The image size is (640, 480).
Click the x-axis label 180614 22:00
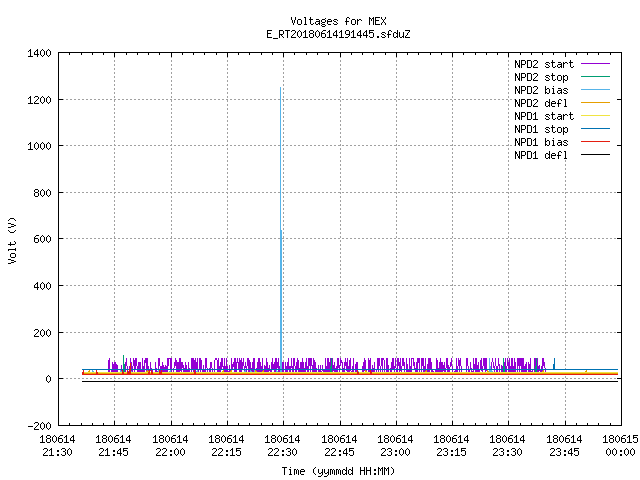click(170, 446)
